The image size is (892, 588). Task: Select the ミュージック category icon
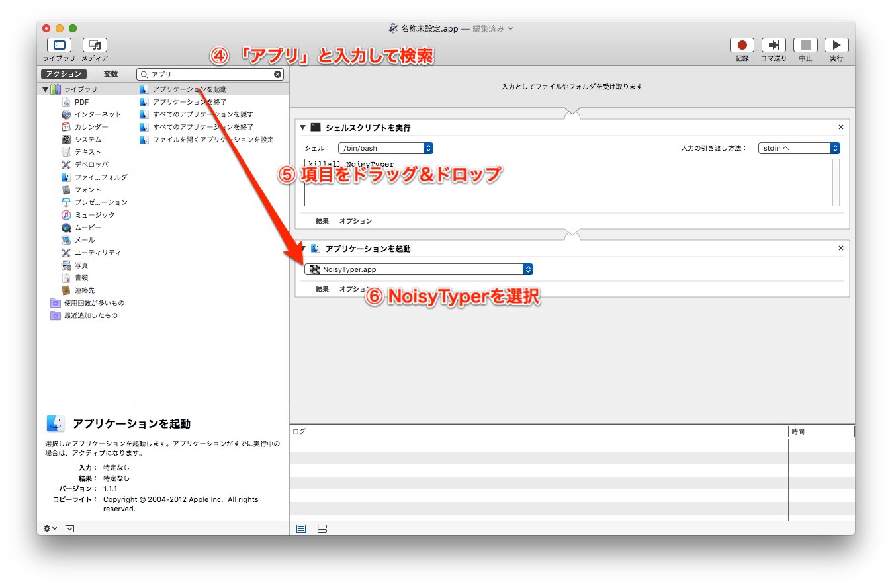(x=66, y=215)
